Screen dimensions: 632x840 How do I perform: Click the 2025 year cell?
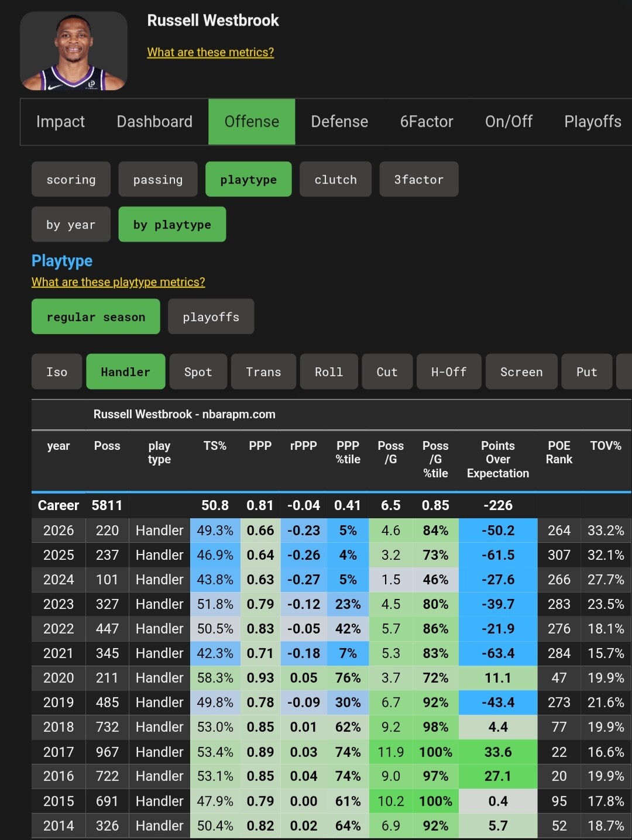coord(59,555)
